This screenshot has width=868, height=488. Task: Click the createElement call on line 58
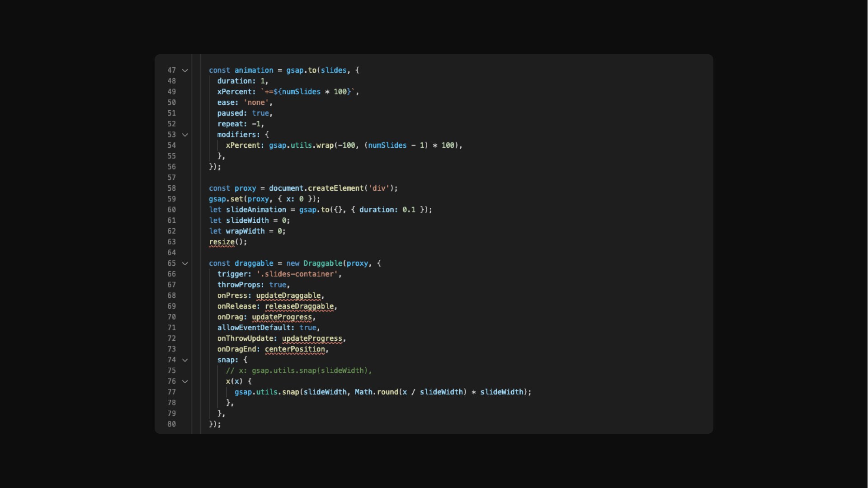click(335, 188)
